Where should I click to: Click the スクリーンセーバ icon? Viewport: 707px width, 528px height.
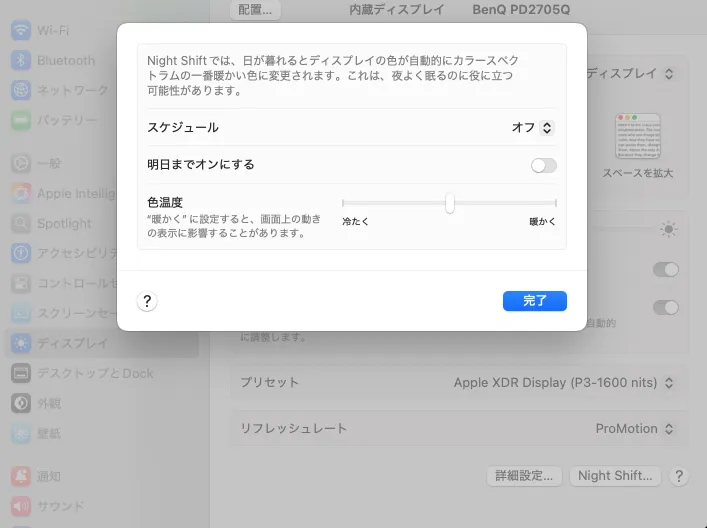tap(21, 313)
